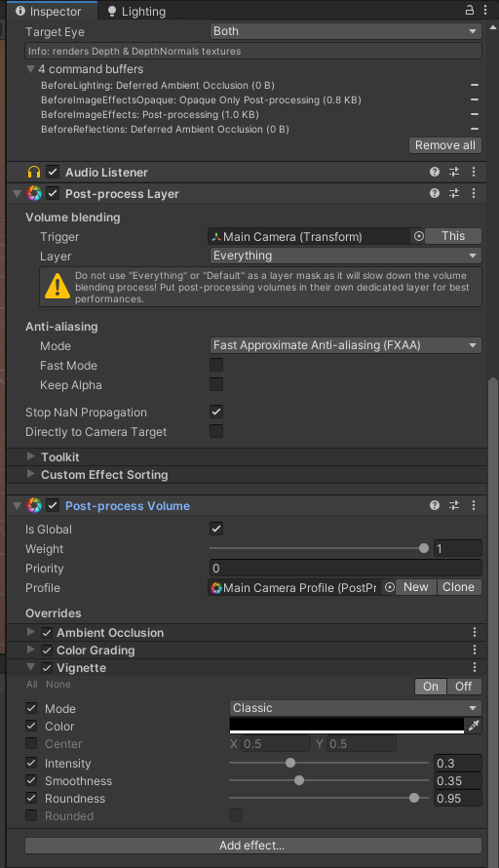Open Trigger object picker circle icon

(419, 236)
